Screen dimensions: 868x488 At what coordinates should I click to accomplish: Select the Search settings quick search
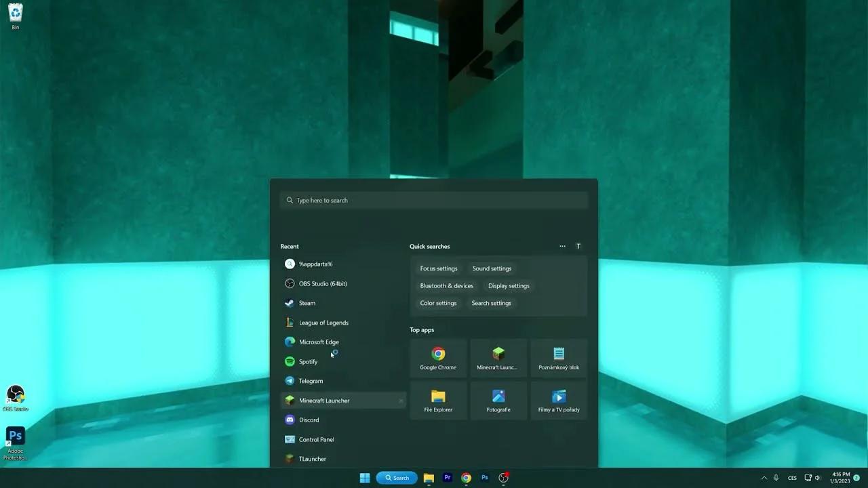tap(492, 303)
